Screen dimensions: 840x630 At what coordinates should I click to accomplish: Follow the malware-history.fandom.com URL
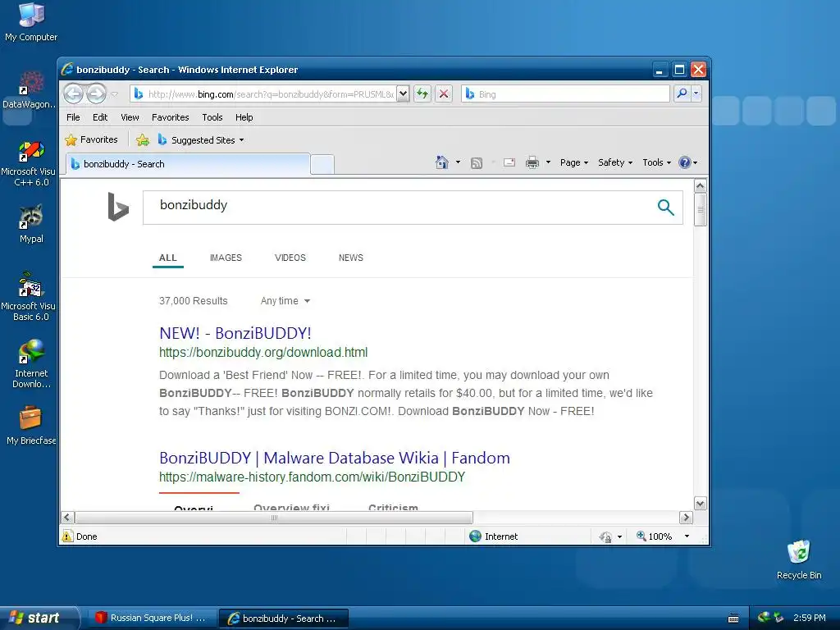(312, 477)
